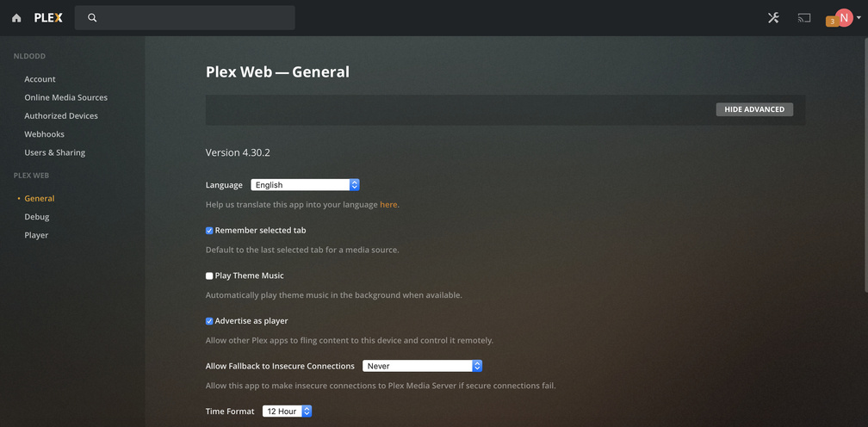868x427 pixels.
Task: Select General under Plex Web
Action: pyautogui.click(x=40, y=198)
